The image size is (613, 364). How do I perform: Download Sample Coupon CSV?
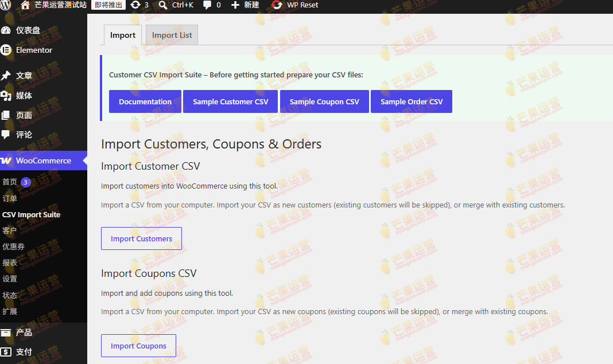324,101
